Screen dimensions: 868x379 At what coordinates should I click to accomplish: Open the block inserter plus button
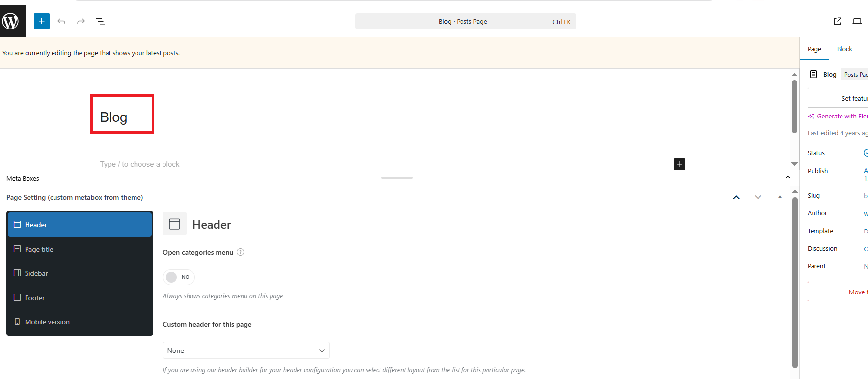[x=42, y=21]
